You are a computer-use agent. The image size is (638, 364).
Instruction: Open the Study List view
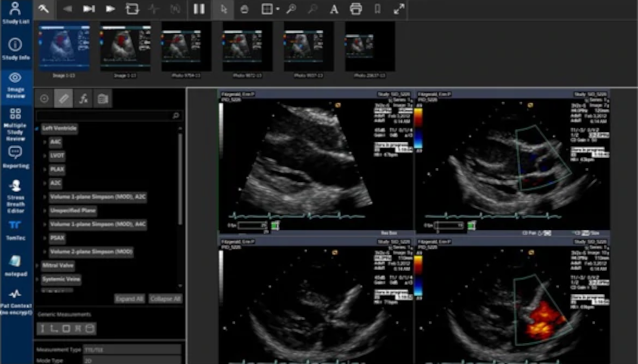click(x=16, y=12)
